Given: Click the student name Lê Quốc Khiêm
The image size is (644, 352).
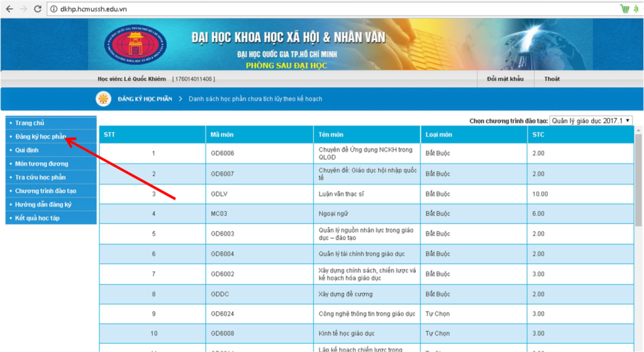Looking at the screenshot, I should (145, 79).
